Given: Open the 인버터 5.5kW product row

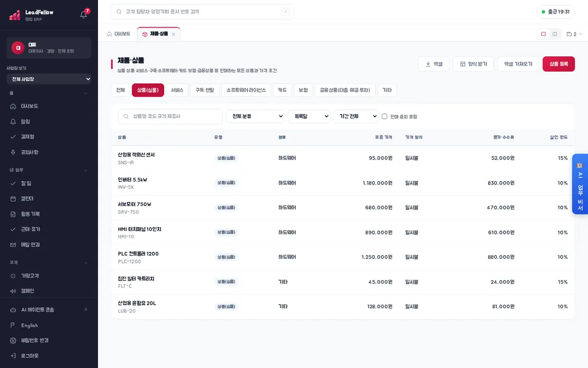Looking at the screenshot, I should click(x=343, y=183).
